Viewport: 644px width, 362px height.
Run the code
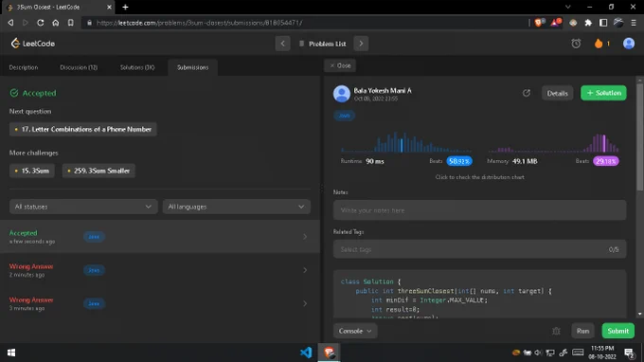tap(582, 331)
